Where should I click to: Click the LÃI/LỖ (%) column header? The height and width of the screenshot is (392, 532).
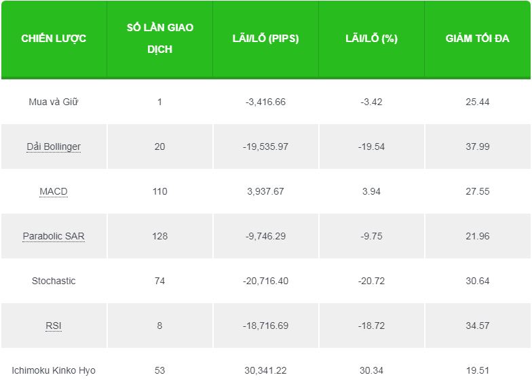coord(371,39)
